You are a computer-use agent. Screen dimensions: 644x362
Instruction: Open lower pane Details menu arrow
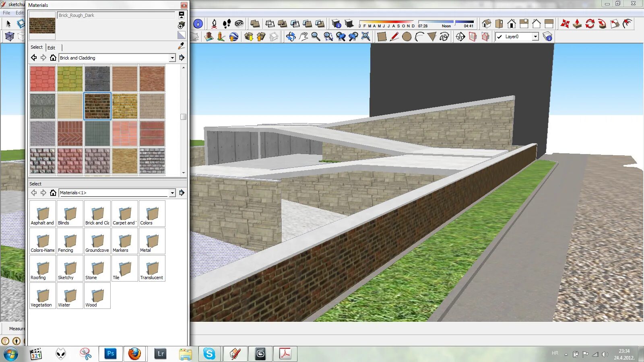pos(182,193)
